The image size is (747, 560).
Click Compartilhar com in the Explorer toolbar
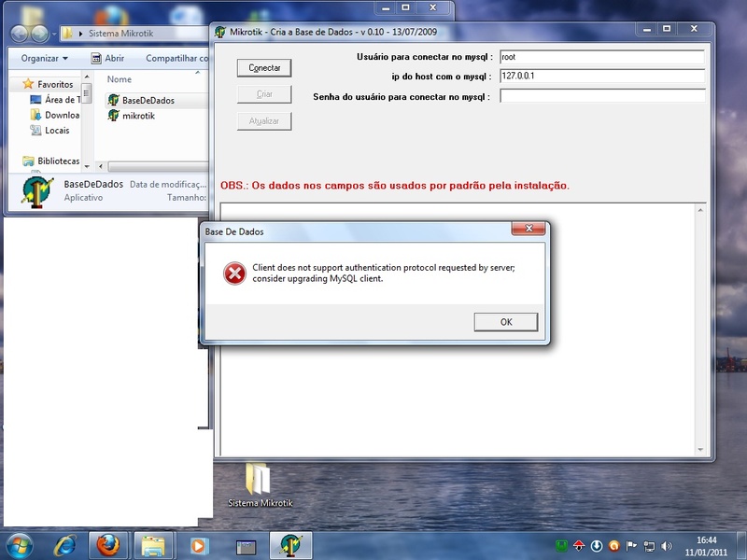point(176,58)
